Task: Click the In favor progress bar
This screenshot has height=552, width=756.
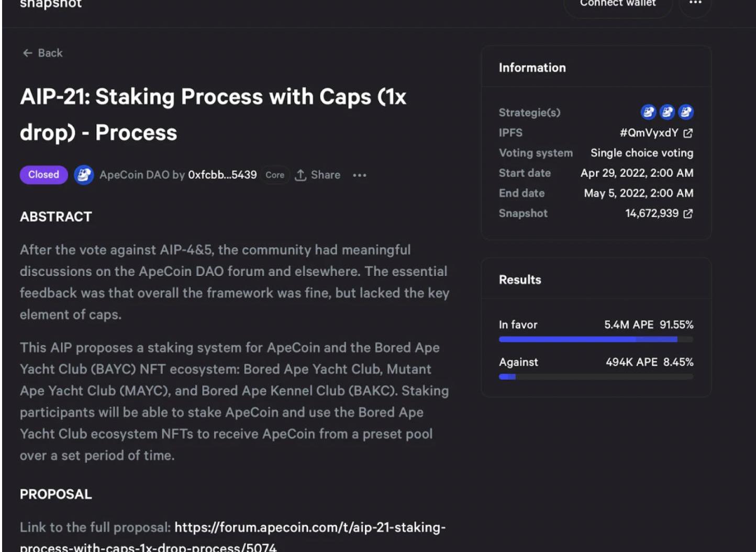Action: click(596, 339)
